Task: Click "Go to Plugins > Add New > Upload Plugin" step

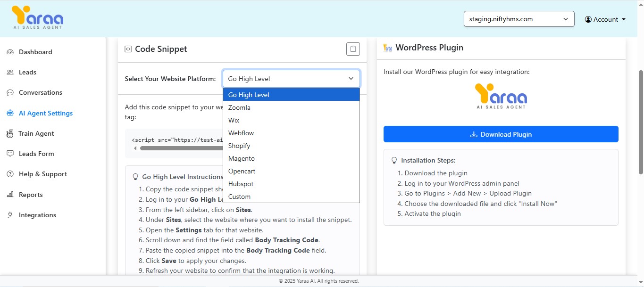Action: [468, 193]
